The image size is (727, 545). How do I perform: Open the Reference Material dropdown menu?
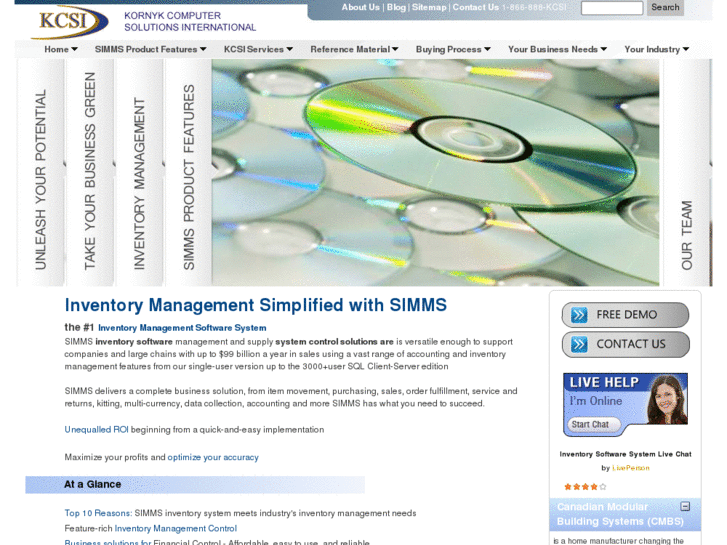coord(354,49)
